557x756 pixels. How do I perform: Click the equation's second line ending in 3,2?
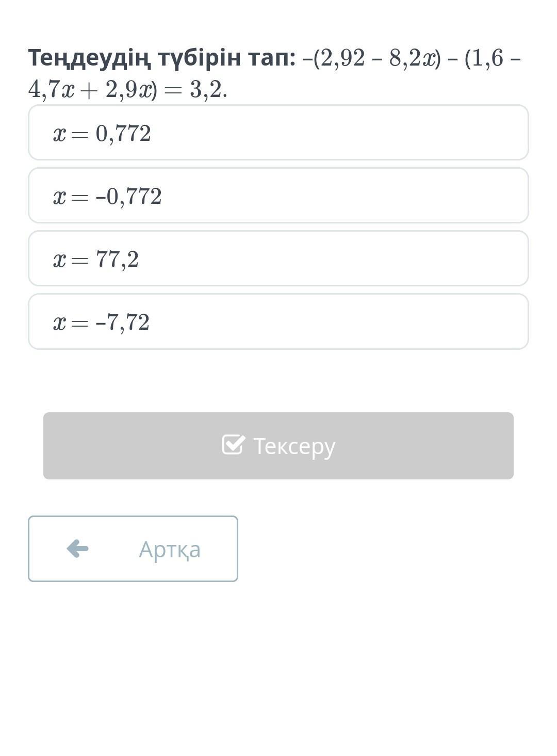tap(127, 90)
